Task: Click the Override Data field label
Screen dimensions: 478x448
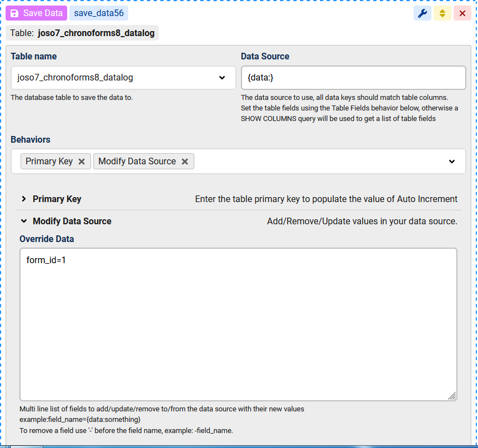Action: [x=47, y=239]
